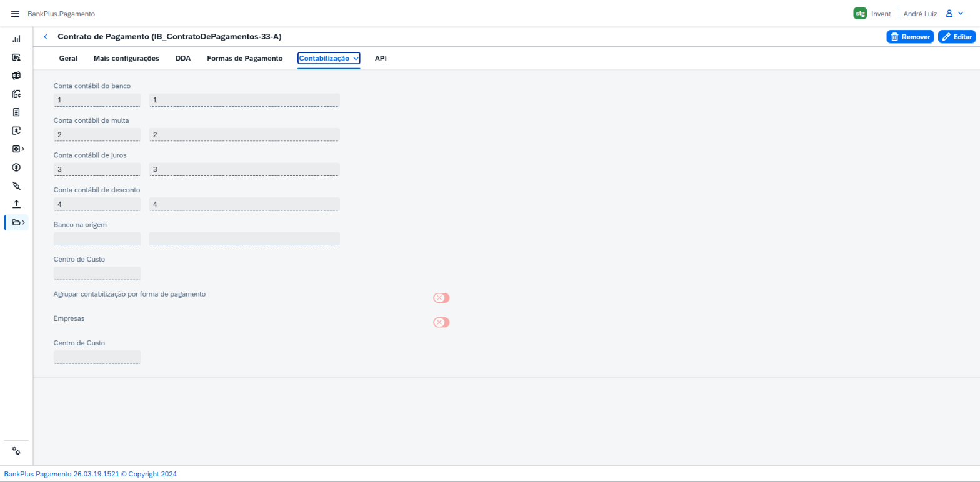Screen dimensions: 980x482
Task: Open the dollar receipt approval sidebar icon
Action: [16, 130]
